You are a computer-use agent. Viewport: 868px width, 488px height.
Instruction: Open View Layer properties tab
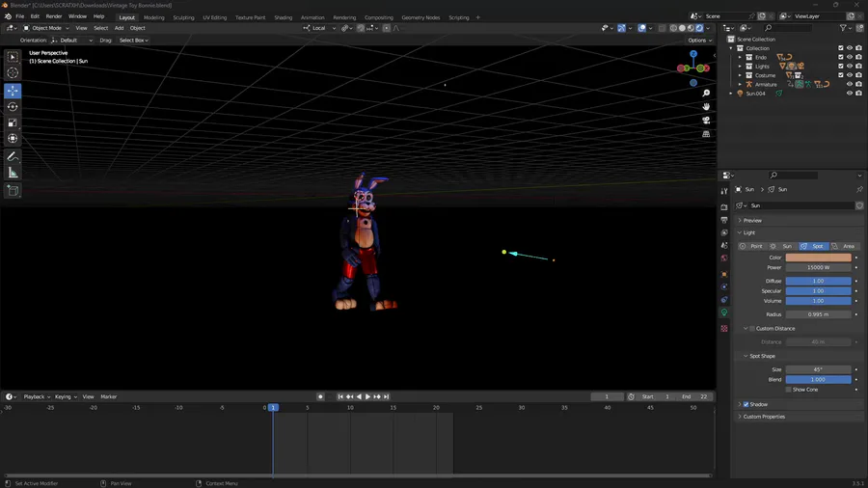(x=724, y=233)
